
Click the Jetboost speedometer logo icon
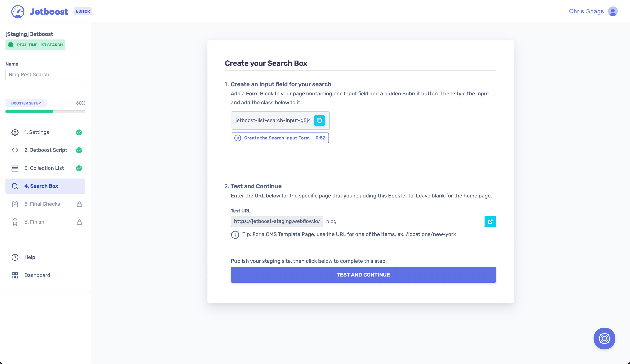coord(18,11)
